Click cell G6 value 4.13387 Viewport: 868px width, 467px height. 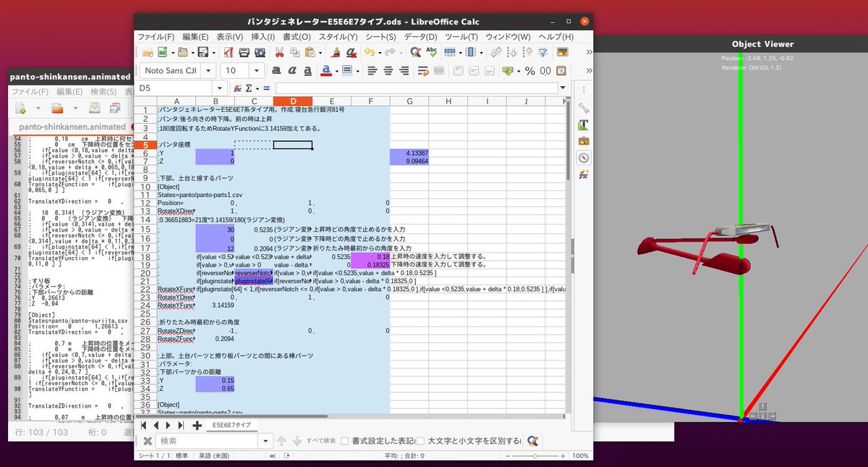tap(409, 153)
